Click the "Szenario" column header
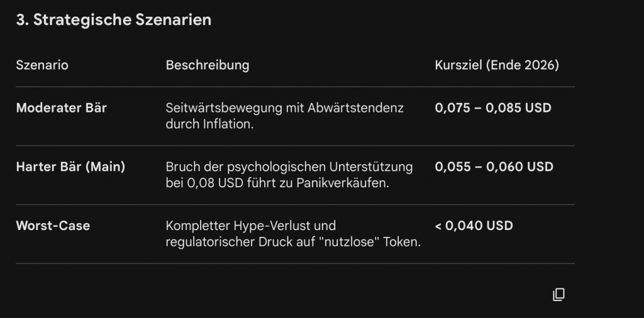644x318 pixels. (42, 65)
